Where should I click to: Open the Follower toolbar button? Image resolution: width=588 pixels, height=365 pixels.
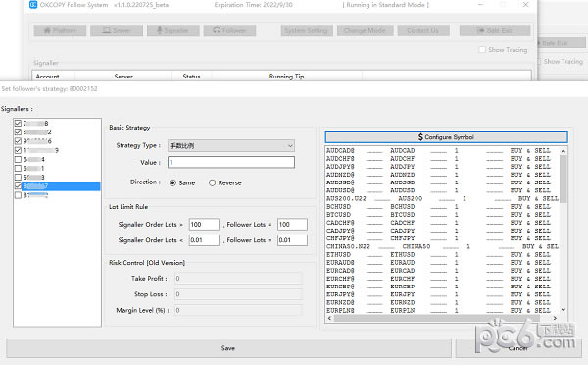pyautogui.click(x=230, y=30)
